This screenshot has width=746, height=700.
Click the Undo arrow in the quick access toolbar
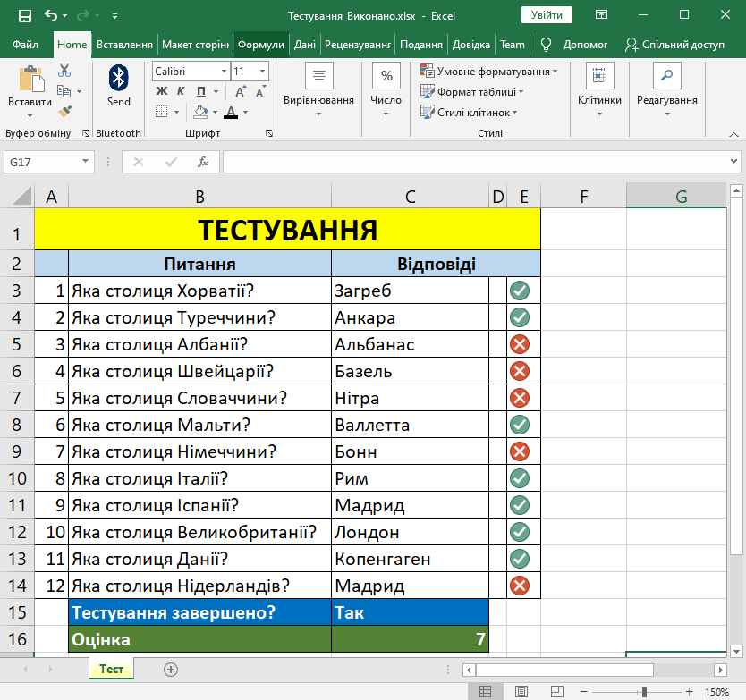point(51,15)
